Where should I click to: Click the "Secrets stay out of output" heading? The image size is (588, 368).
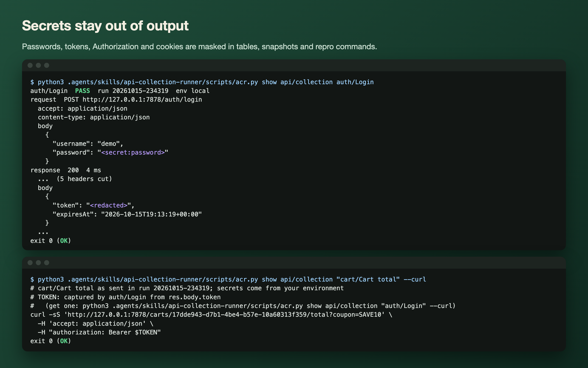(x=105, y=26)
